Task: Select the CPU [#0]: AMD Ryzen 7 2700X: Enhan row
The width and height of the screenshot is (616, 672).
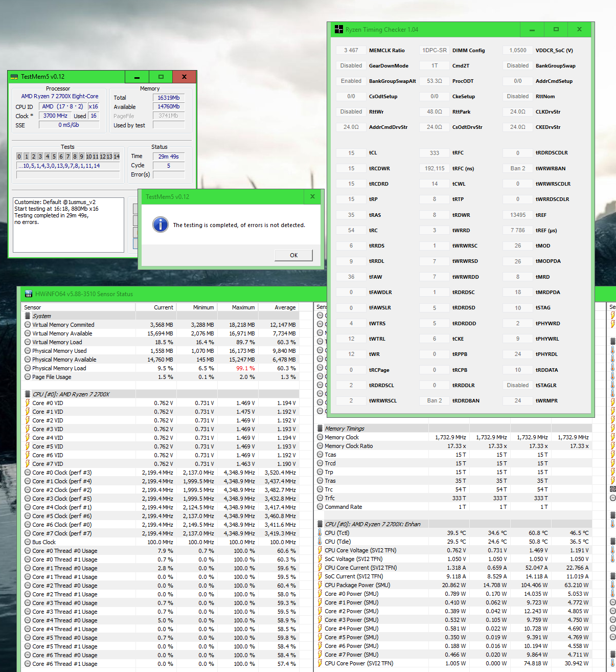Action: point(454,524)
